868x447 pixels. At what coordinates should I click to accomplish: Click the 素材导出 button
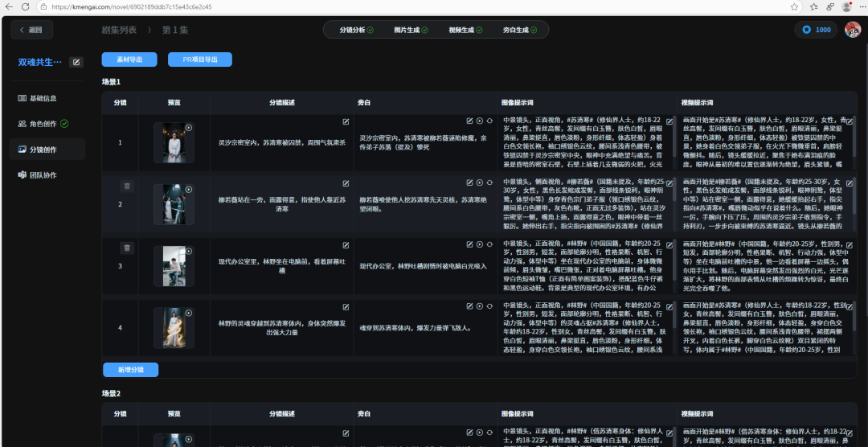tap(129, 59)
